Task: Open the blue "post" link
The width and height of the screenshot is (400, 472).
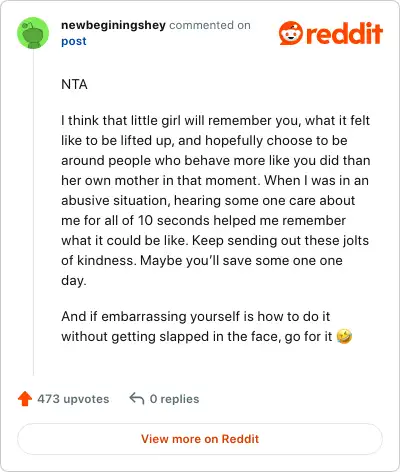Action: pyautogui.click(x=74, y=41)
